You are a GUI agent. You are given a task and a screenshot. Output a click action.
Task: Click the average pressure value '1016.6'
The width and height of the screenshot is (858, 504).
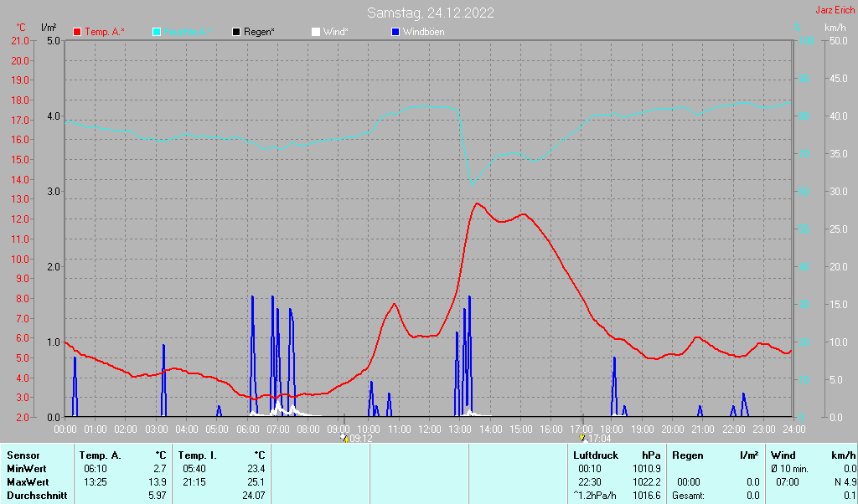click(x=647, y=496)
